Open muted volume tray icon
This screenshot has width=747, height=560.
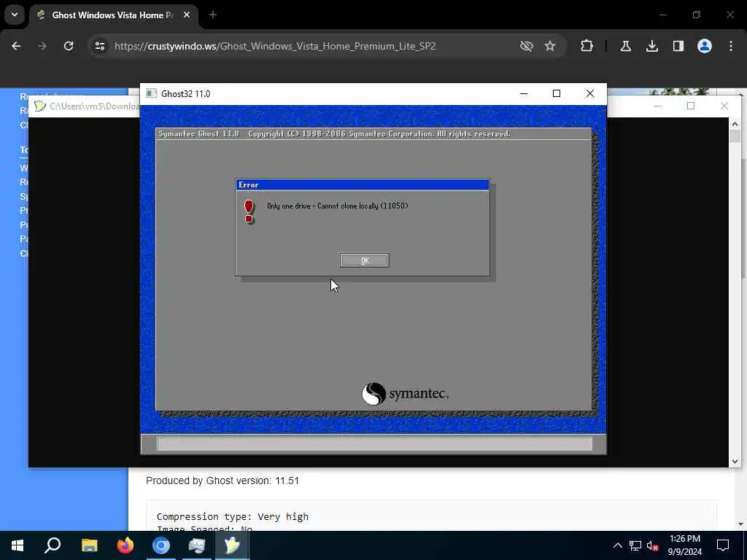(x=653, y=545)
